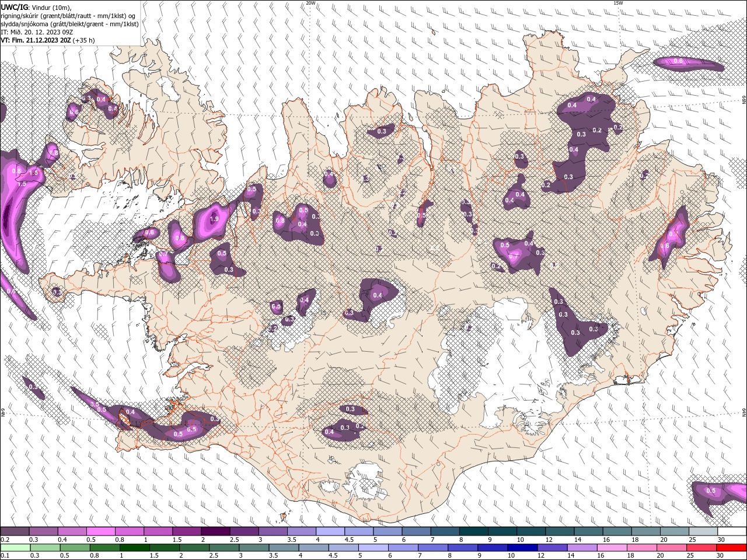Click the IT: Mið. 20. 12. 2023 09Z line
This screenshot has width=747, height=560.
tap(37, 32)
